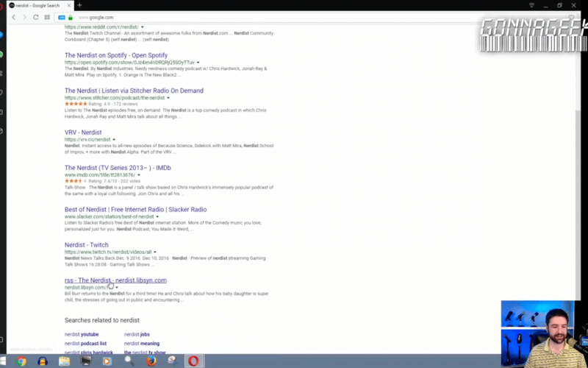Open Nerdist - Twitch search result
Viewport: 588px width, 368px height.
tap(87, 245)
